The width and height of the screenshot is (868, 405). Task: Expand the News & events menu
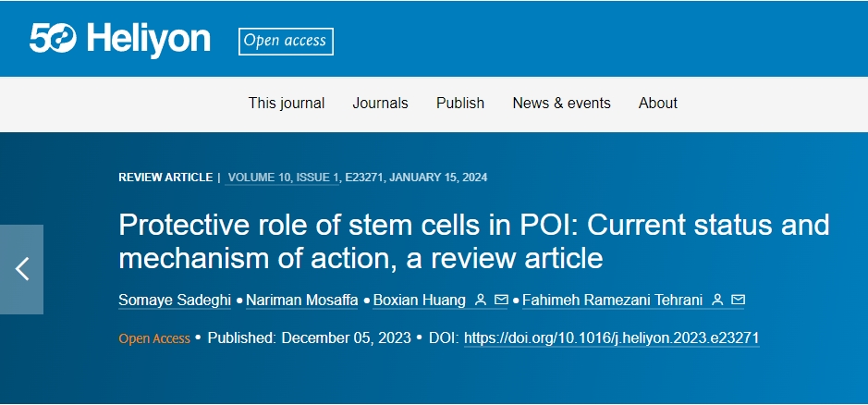pos(561,104)
